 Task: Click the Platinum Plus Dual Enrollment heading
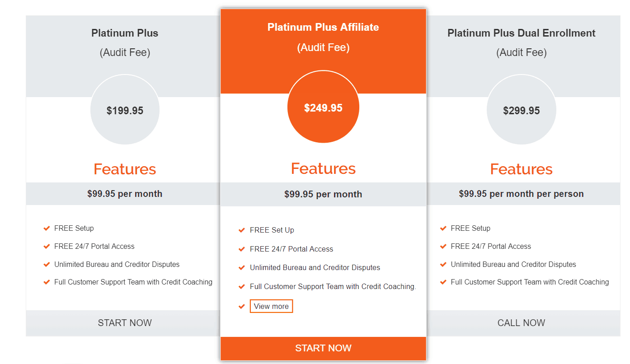[522, 33]
